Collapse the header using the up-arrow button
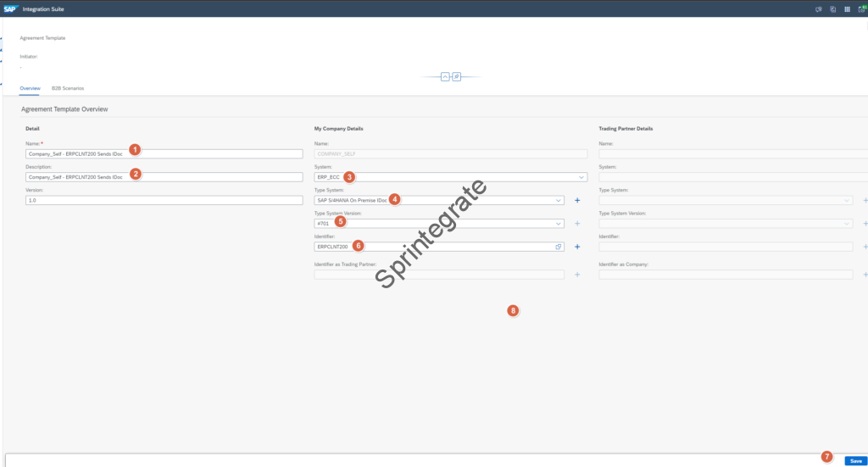The image size is (868, 467). [444, 76]
